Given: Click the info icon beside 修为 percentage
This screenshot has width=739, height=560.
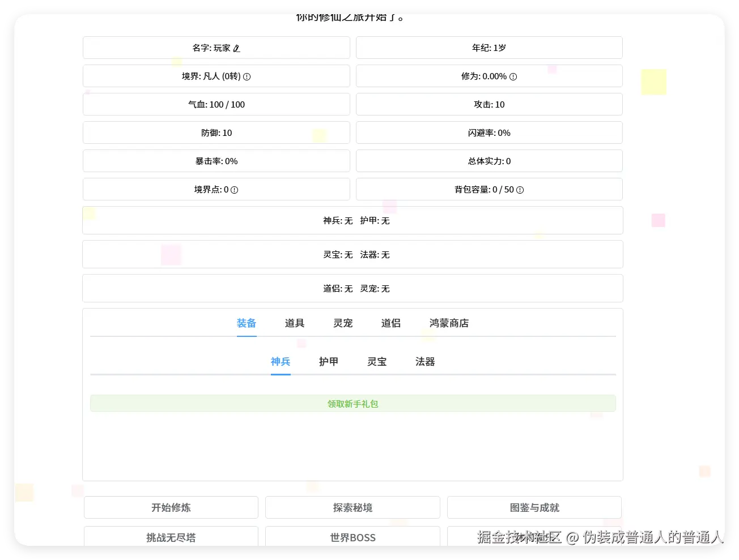Looking at the screenshot, I should coord(513,76).
